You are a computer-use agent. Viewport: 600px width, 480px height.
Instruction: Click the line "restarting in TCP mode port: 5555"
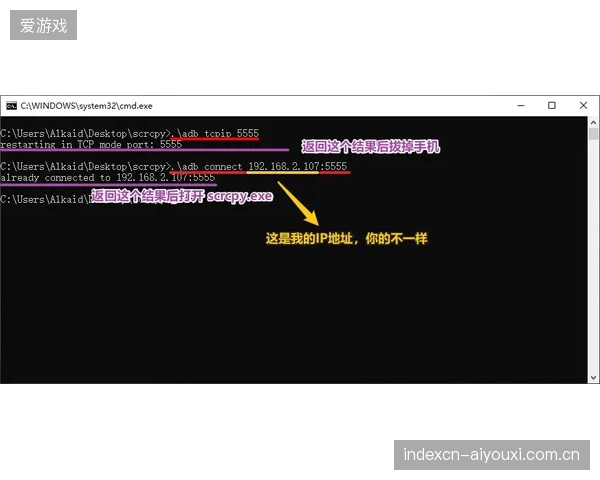91,145
